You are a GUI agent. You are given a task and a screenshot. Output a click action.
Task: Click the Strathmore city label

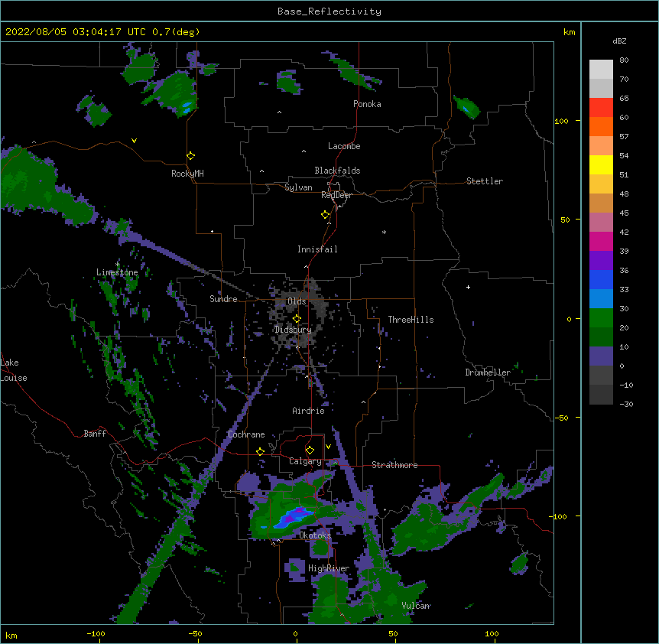tap(394, 465)
